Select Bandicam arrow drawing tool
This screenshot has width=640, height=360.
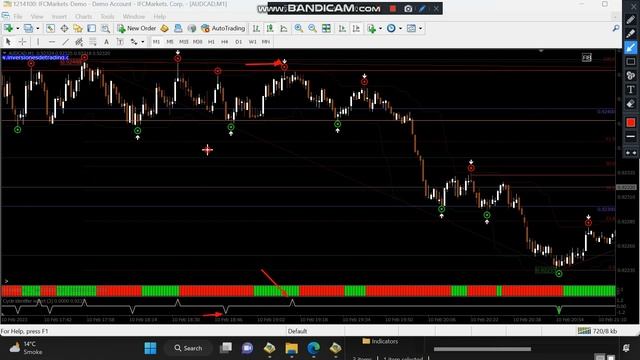click(x=631, y=48)
